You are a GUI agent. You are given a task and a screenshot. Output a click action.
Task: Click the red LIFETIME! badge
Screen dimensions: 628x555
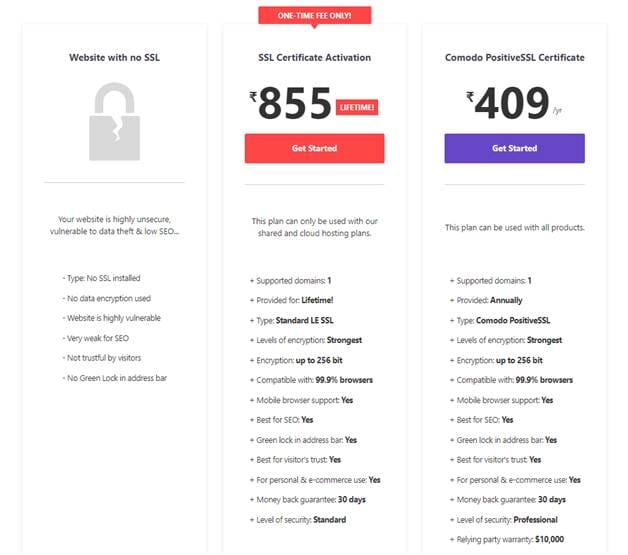pos(357,107)
